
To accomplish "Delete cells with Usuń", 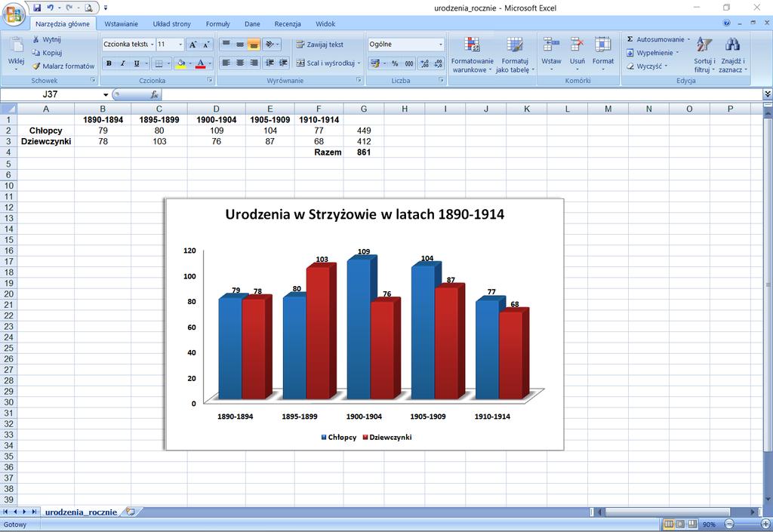I will point(577,53).
